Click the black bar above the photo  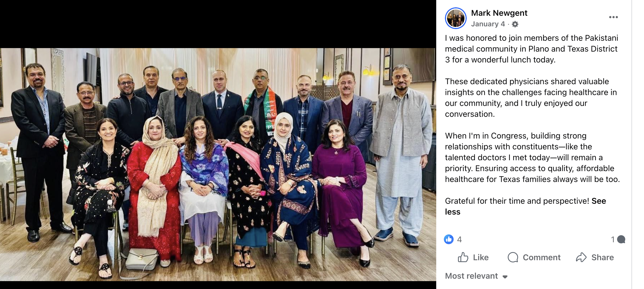218,24
